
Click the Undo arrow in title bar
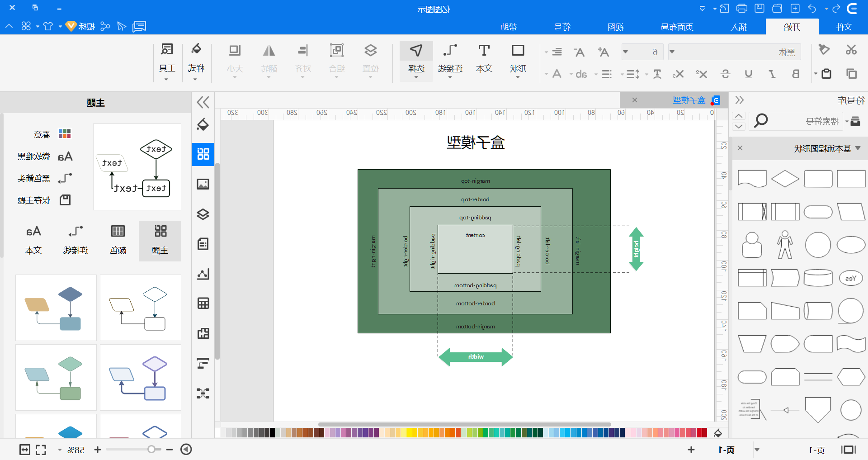pyautogui.click(x=812, y=9)
